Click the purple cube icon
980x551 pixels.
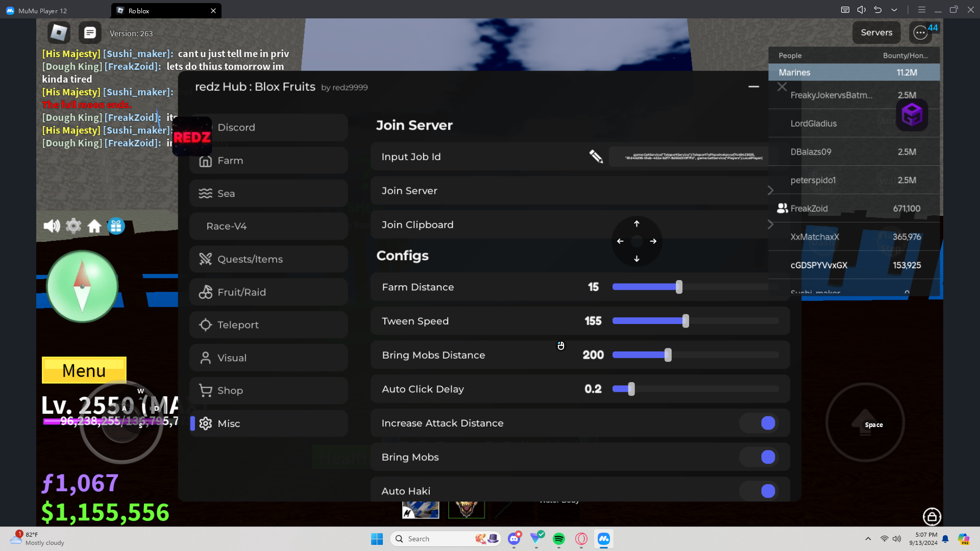912,114
